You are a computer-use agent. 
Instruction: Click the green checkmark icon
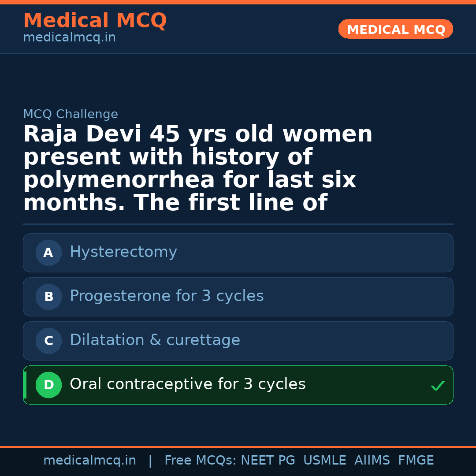[x=437, y=386]
